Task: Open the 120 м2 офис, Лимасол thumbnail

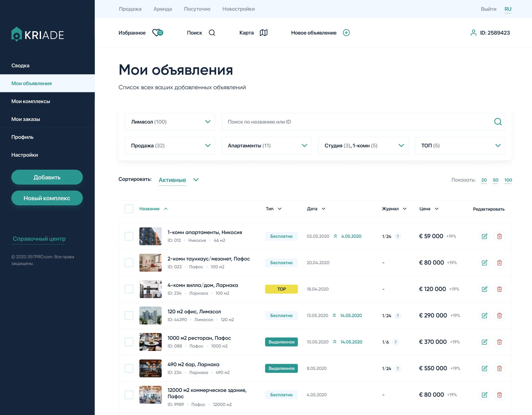Action: (x=150, y=316)
